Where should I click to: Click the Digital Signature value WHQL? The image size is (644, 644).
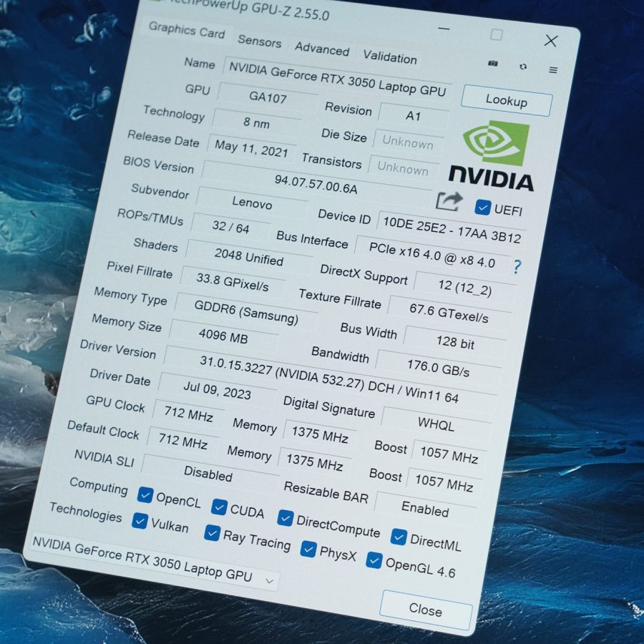click(436, 424)
